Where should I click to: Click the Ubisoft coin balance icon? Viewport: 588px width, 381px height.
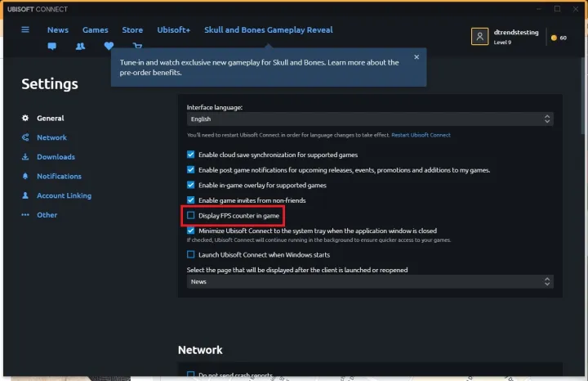(555, 38)
